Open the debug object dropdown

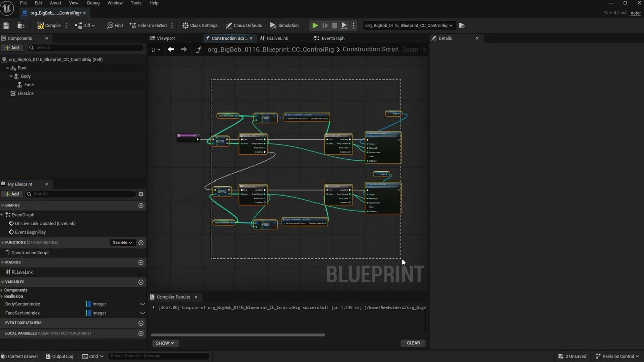point(409,25)
